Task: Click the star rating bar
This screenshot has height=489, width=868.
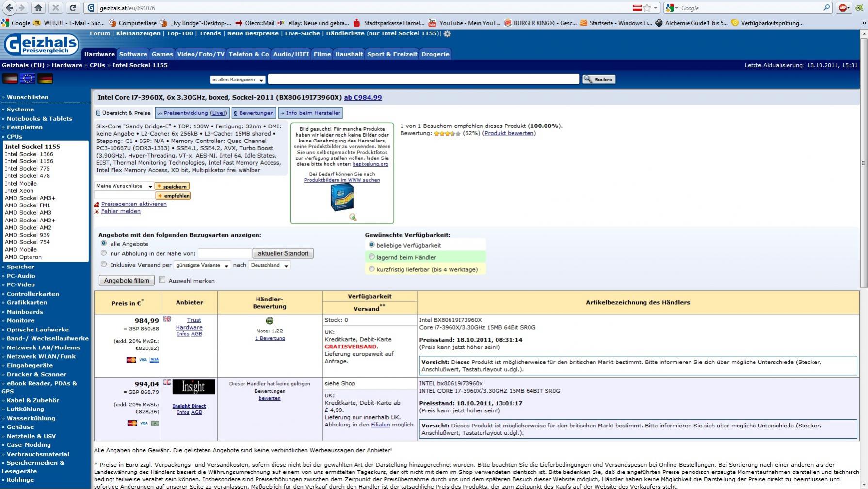Action: point(447,133)
